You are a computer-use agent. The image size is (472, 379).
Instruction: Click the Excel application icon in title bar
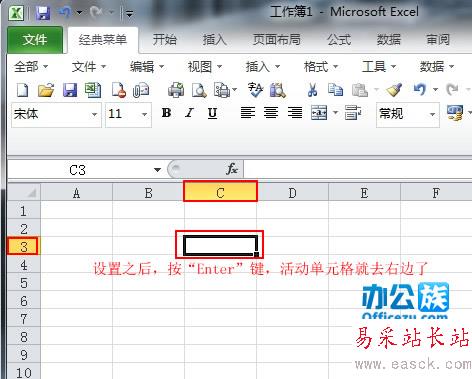tap(16, 13)
